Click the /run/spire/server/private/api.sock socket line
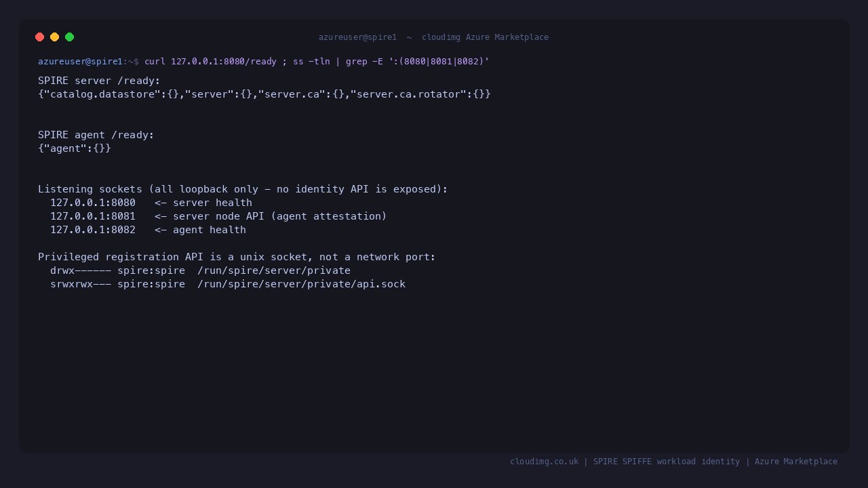868x488 pixels. coord(228,284)
